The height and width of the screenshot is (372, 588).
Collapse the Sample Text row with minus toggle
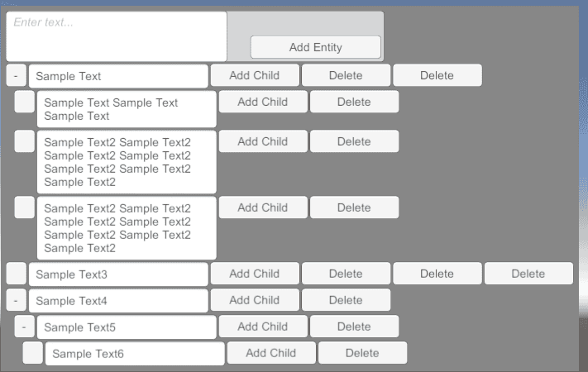pyautogui.click(x=16, y=76)
